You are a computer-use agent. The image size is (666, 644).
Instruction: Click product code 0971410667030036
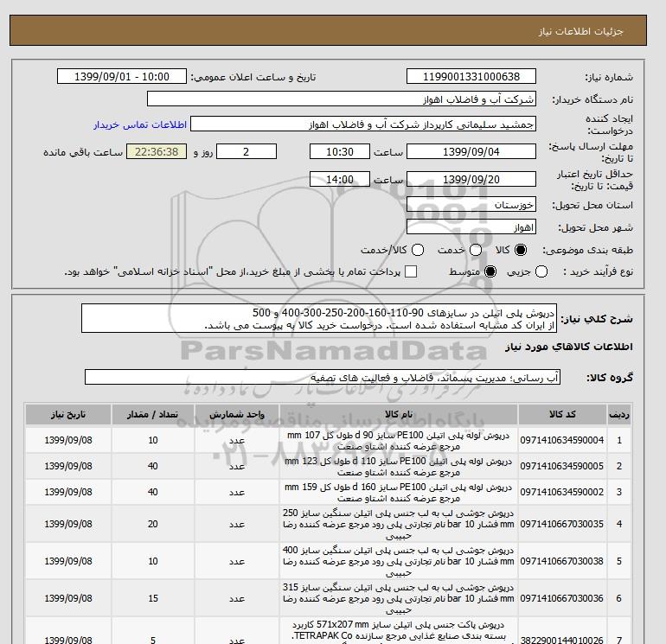[x=562, y=598]
